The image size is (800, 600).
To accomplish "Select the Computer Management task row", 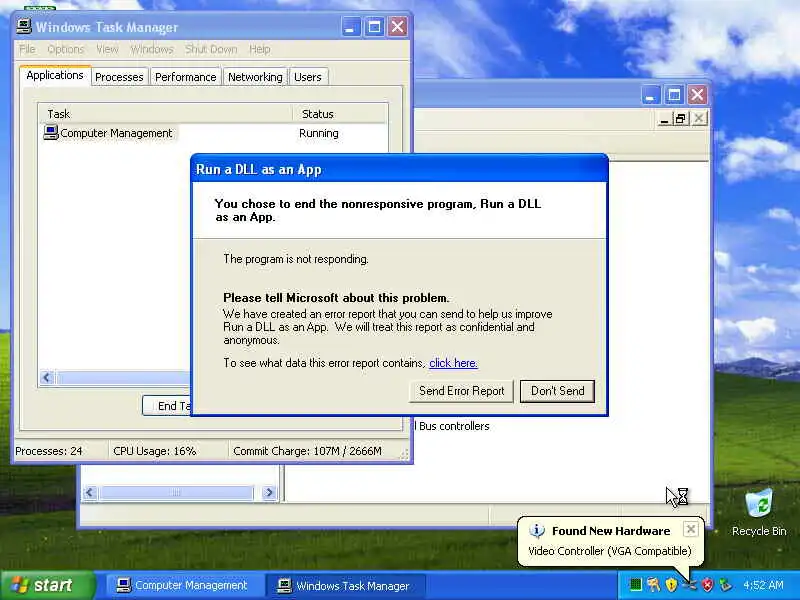I will [212, 133].
